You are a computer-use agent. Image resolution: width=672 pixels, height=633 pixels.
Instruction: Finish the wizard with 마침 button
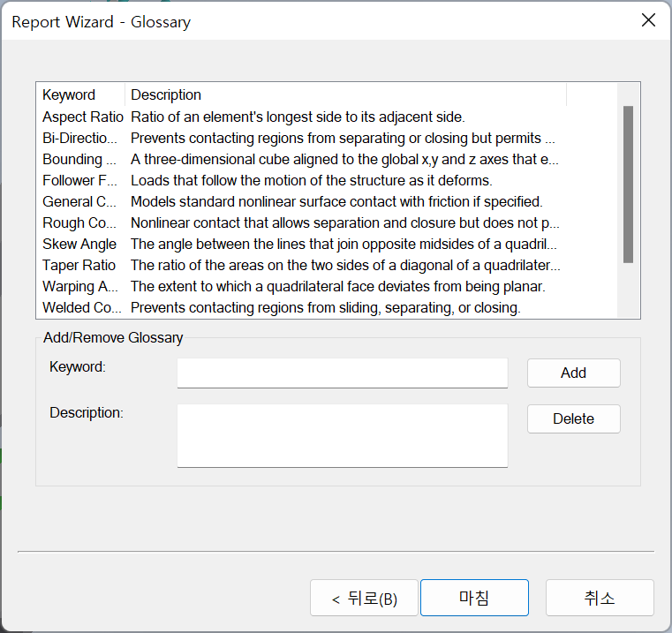click(474, 598)
